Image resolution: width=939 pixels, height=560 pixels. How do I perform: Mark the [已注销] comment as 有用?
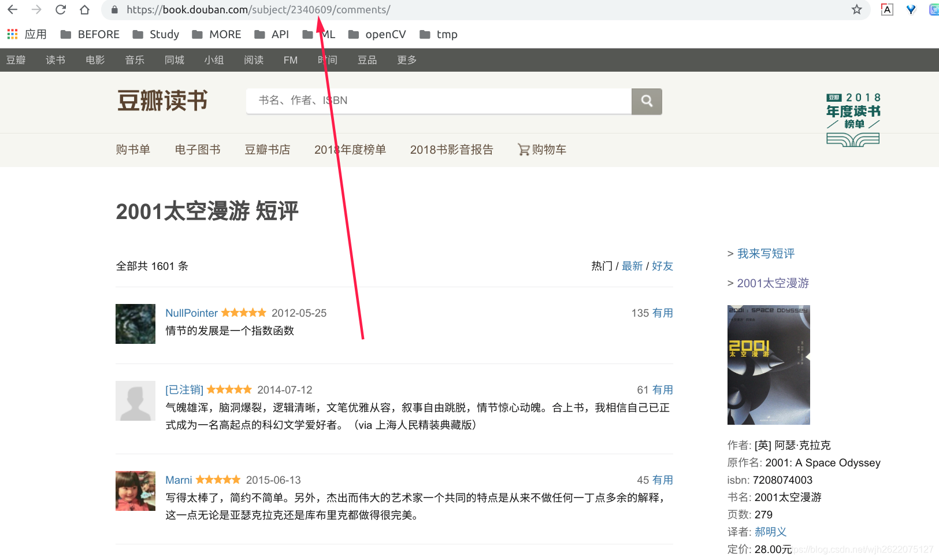click(x=663, y=390)
